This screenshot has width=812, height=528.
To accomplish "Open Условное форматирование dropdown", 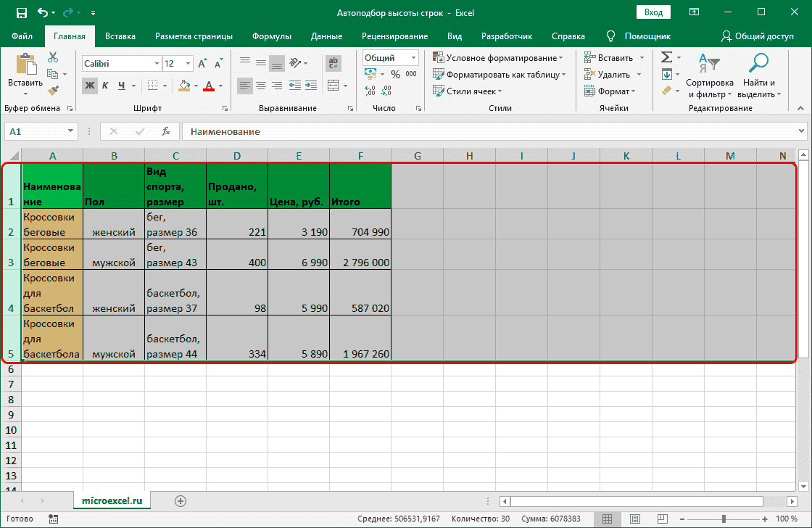I will (499, 58).
